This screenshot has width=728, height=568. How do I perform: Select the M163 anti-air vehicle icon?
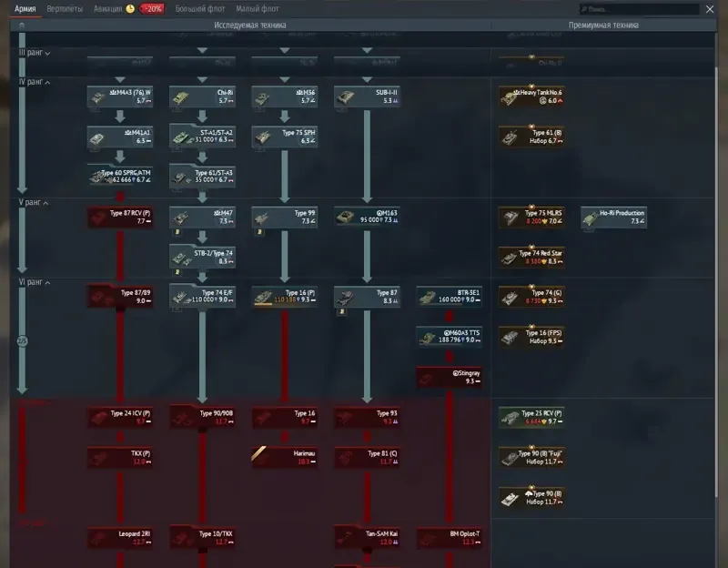345,218
